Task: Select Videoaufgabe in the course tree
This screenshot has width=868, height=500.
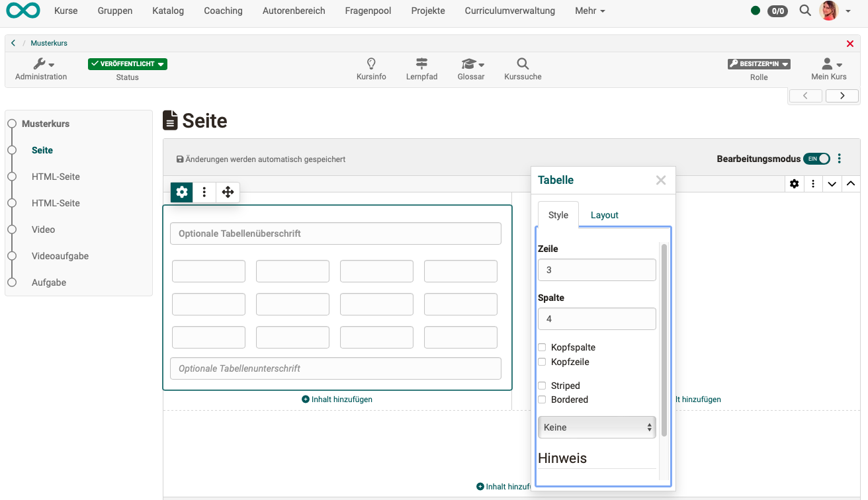Action: tap(60, 256)
